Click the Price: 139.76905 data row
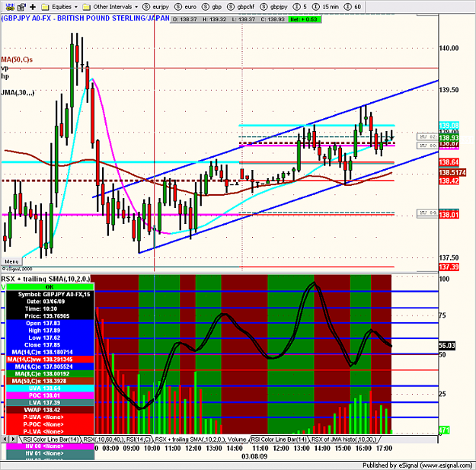 50,316
